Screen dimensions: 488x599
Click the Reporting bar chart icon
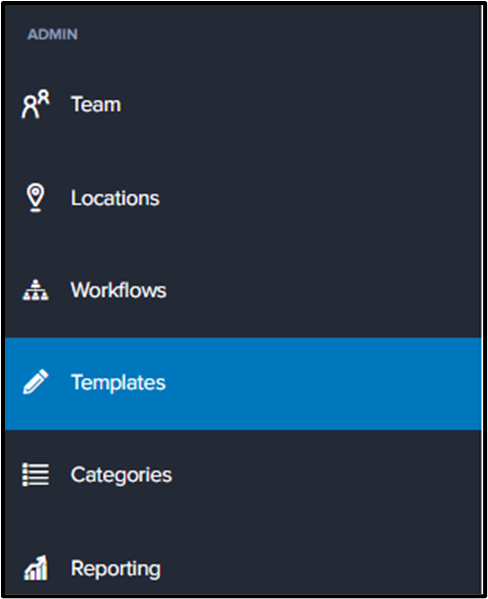click(36, 568)
